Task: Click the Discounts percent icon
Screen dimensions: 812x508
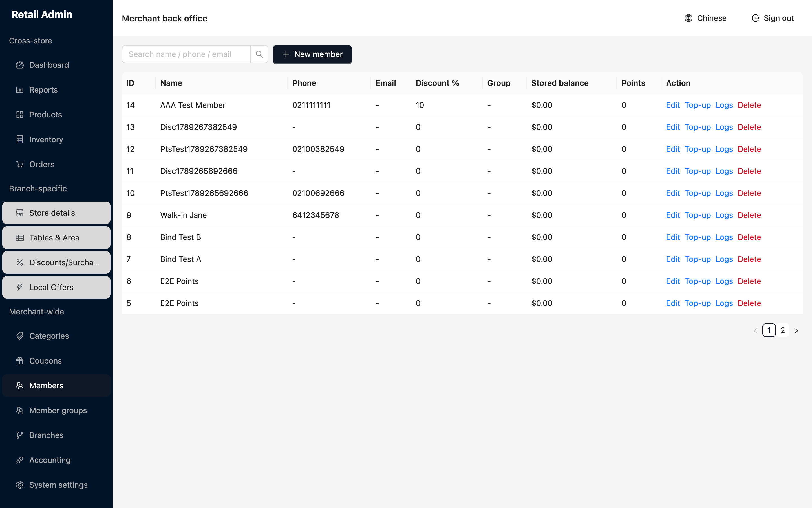Action: (20, 262)
